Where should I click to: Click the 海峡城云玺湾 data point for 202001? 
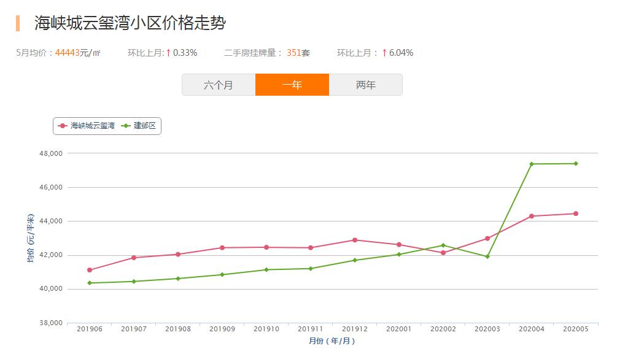399,245
